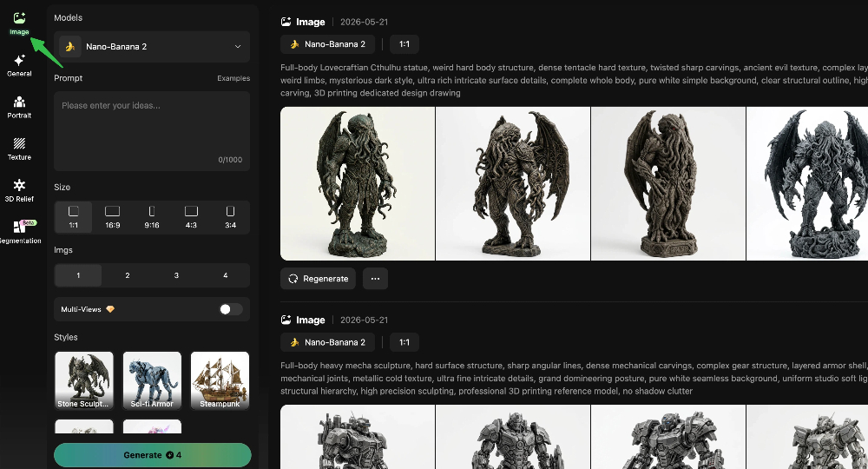Image resolution: width=868 pixels, height=469 pixels.
Task: Pick the 4:3 size option
Action: coord(191,217)
